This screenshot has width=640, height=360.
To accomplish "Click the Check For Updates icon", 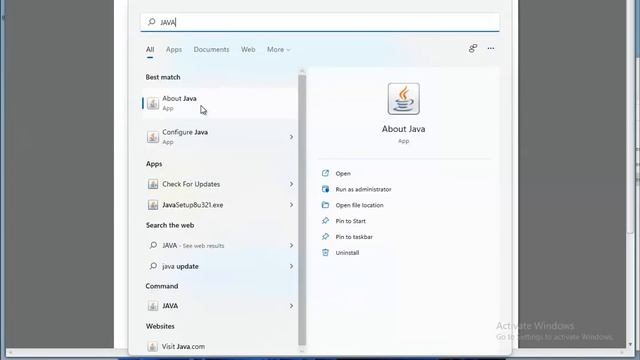I will [x=153, y=184].
